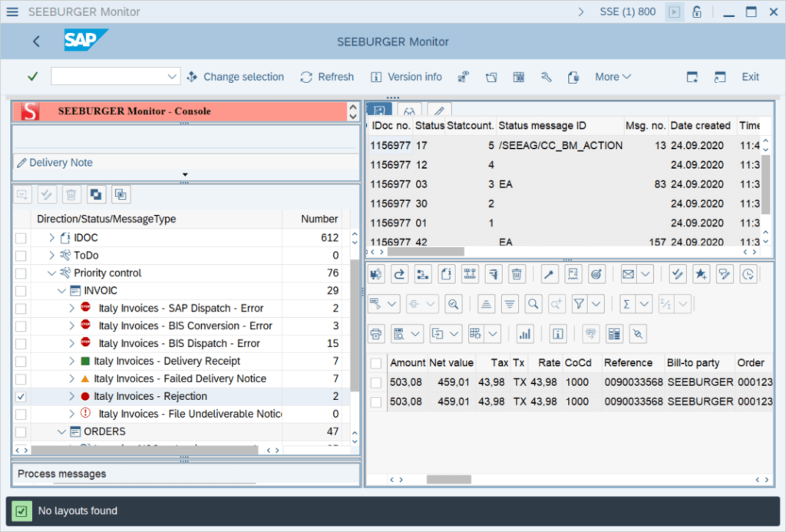This screenshot has height=532, width=786.
Task: Click the bar chart graphic icon
Action: (525, 334)
